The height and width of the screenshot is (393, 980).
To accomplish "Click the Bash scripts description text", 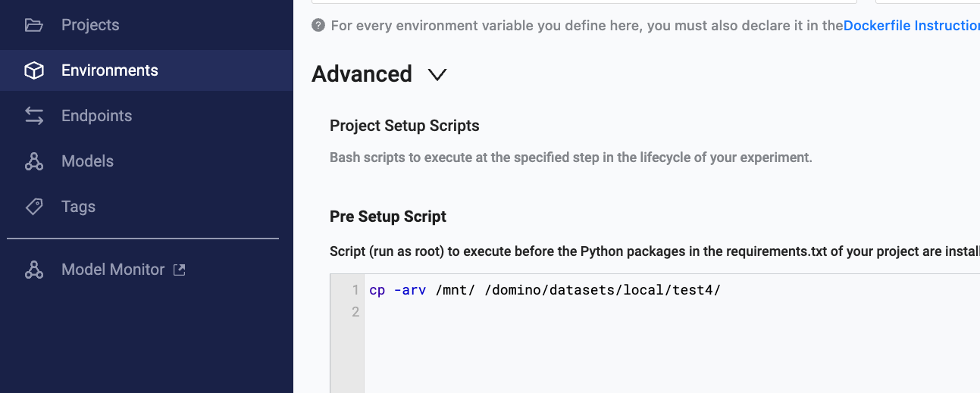I will coord(571,158).
